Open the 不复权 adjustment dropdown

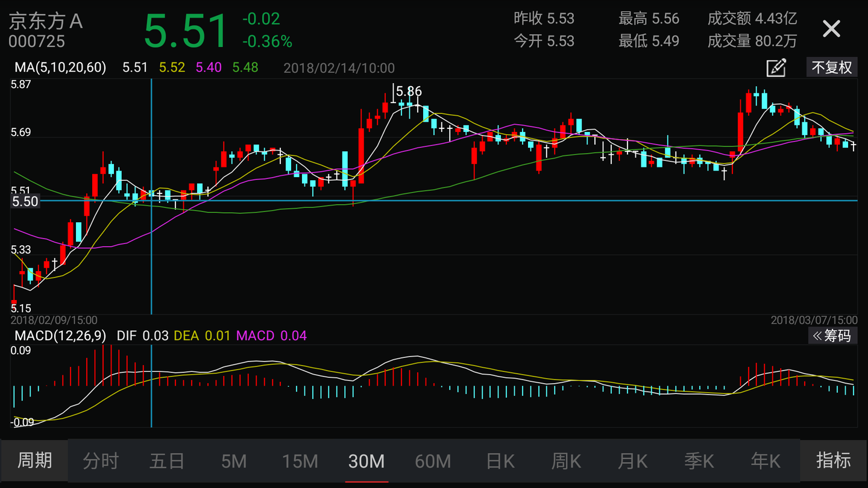pyautogui.click(x=832, y=67)
